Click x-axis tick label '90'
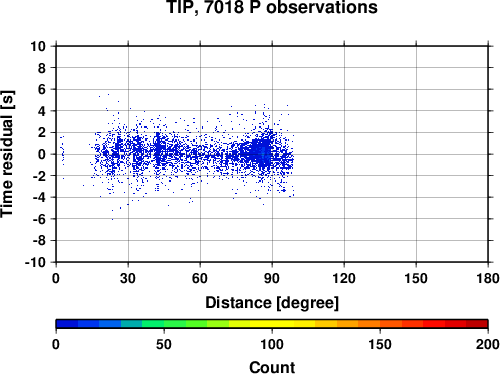The height and width of the screenshot is (374, 500). coord(272,278)
